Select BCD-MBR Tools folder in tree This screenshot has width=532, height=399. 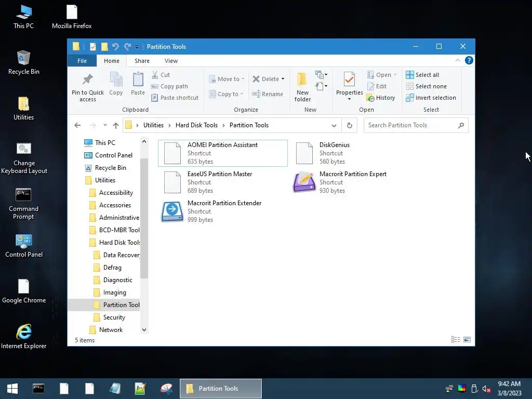[115, 230]
